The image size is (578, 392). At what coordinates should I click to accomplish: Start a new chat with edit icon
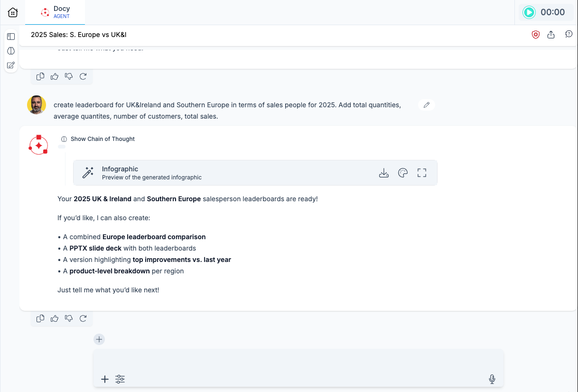[11, 65]
